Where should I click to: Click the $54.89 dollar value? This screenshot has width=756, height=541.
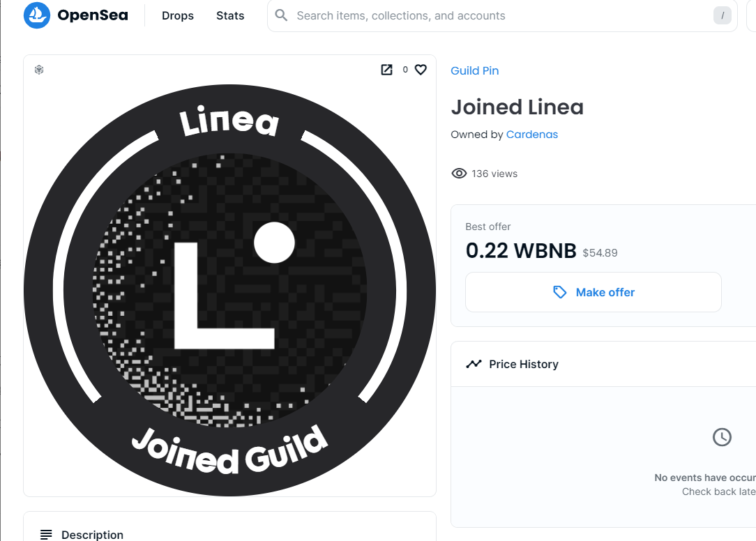point(600,252)
